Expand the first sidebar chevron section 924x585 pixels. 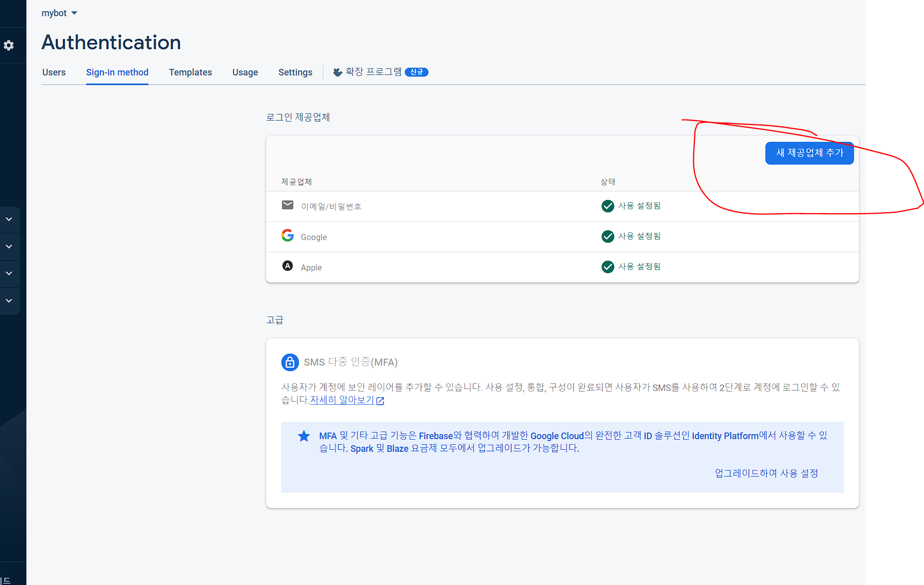[9, 219]
